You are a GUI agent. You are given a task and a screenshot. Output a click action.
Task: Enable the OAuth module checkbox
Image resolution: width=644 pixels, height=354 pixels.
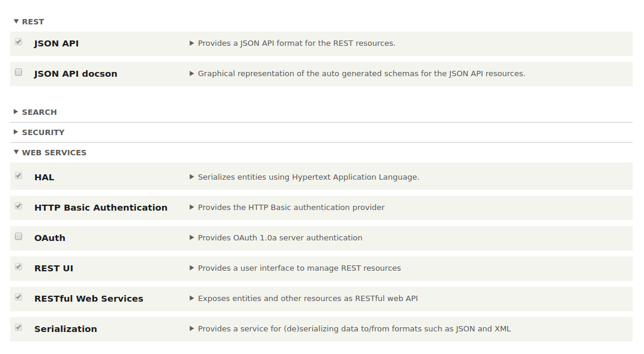point(18,236)
